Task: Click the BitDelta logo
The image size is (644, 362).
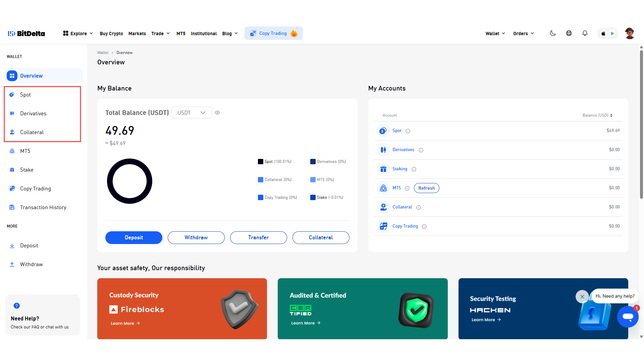Action: coord(26,34)
